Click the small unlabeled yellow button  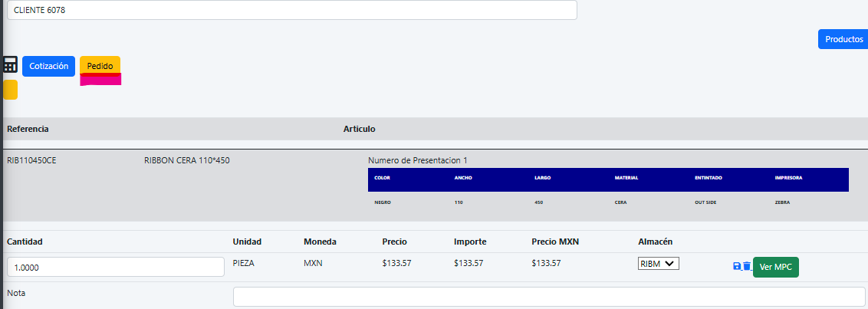(10, 90)
